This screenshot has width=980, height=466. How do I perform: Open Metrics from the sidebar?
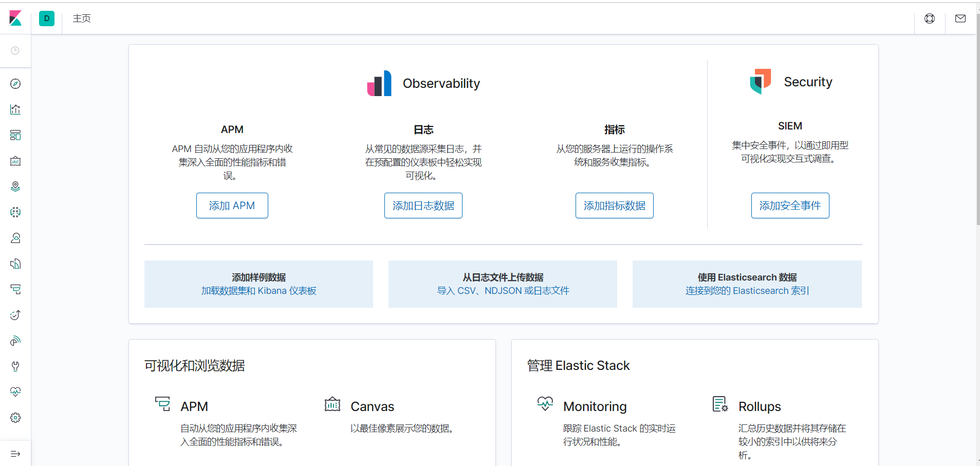point(15,238)
